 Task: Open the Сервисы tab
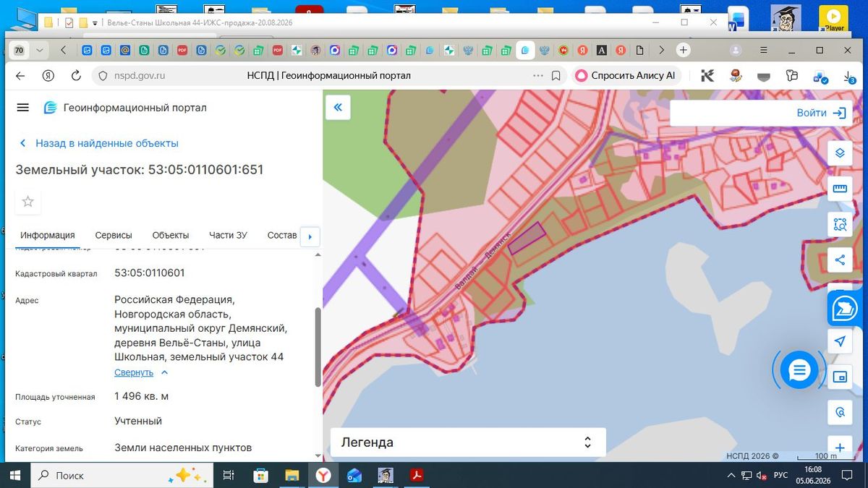pyautogui.click(x=114, y=235)
